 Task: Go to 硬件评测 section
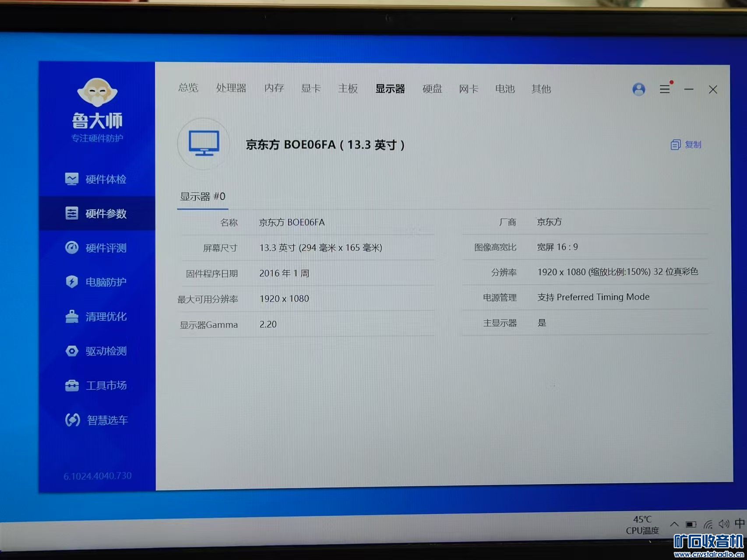coord(106,248)
